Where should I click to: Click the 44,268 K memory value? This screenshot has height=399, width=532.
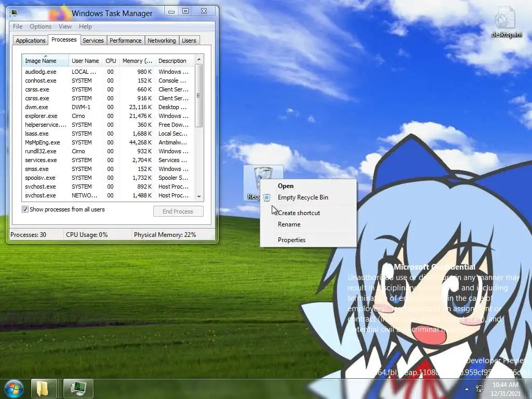tap(140, 142)
